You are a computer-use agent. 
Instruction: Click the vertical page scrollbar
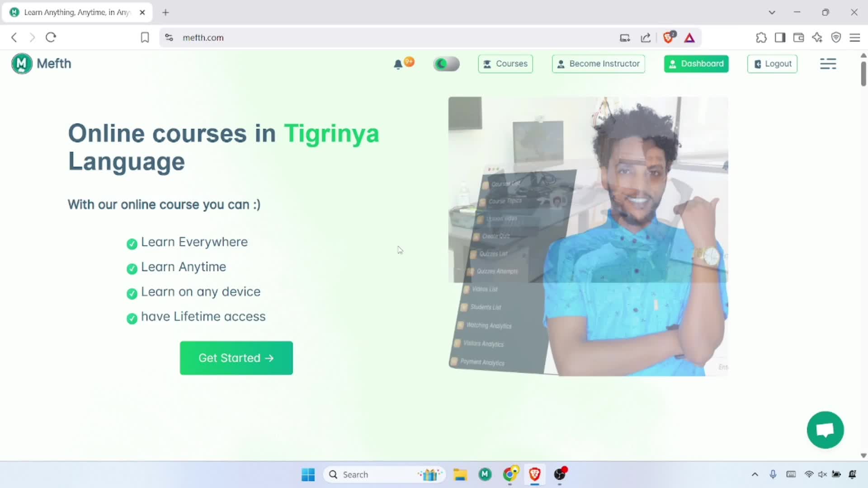pos(863,72)
